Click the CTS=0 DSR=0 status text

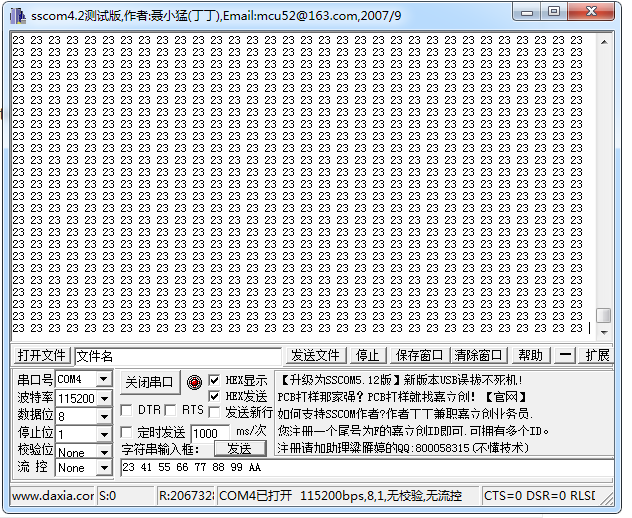pyautogui.click(x=539, y=495)
